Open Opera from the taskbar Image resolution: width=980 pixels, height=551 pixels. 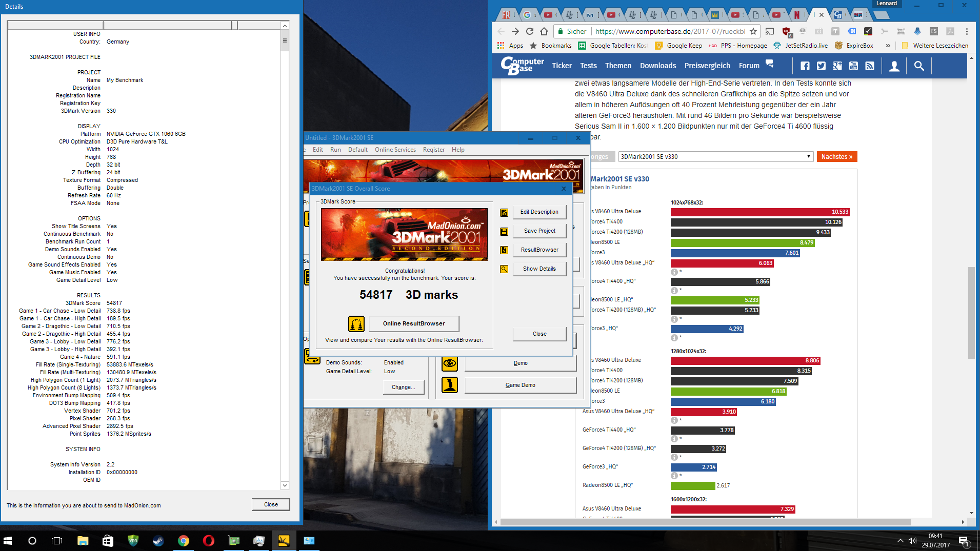(x=208, y=541)
